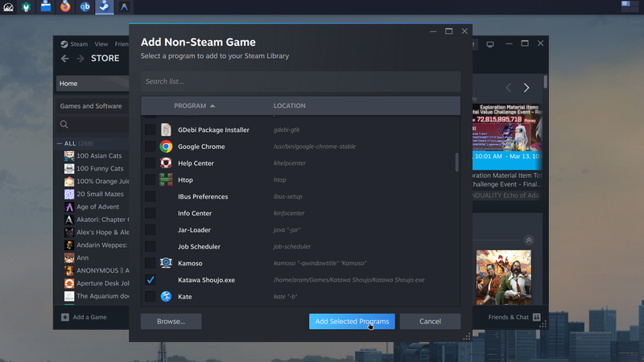Click the Browse... button
644x362 pixels.
pos(171,321)
